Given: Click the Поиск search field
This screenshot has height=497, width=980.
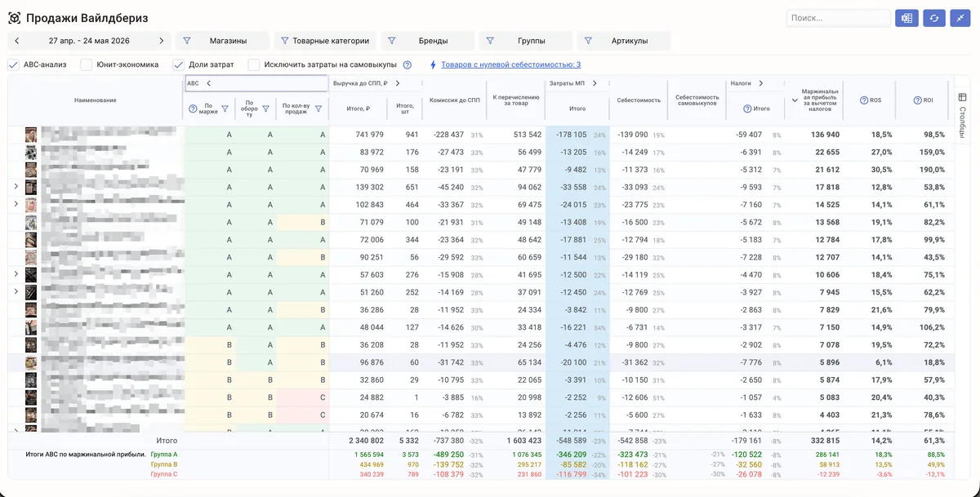Looking at the screenshot, I should tap(839, 18).
